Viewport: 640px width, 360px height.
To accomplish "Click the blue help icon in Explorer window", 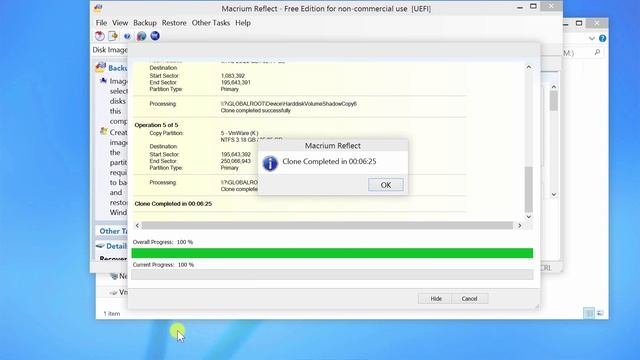I will click(x=602, y=38).
